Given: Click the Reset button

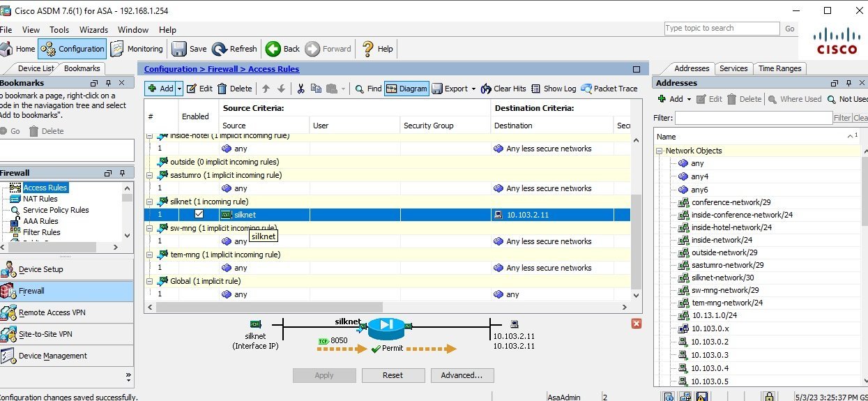Looking at the screenshot, I should tap(393, 375).
